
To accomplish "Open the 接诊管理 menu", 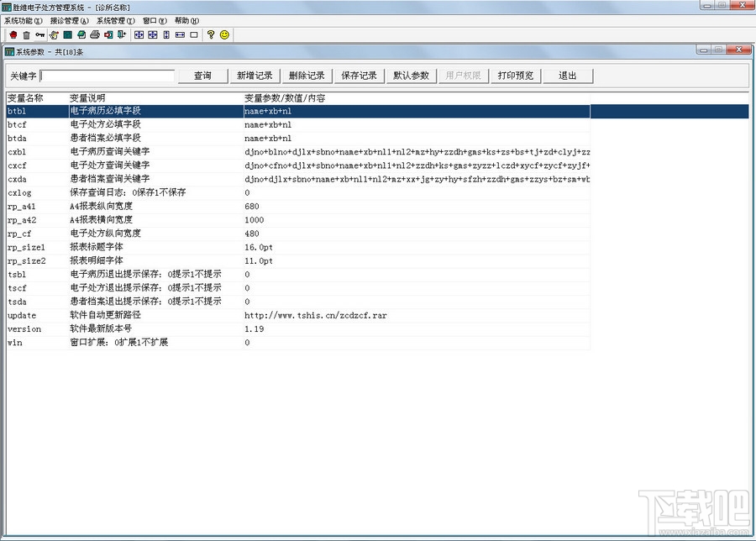I will pos(70,21).
